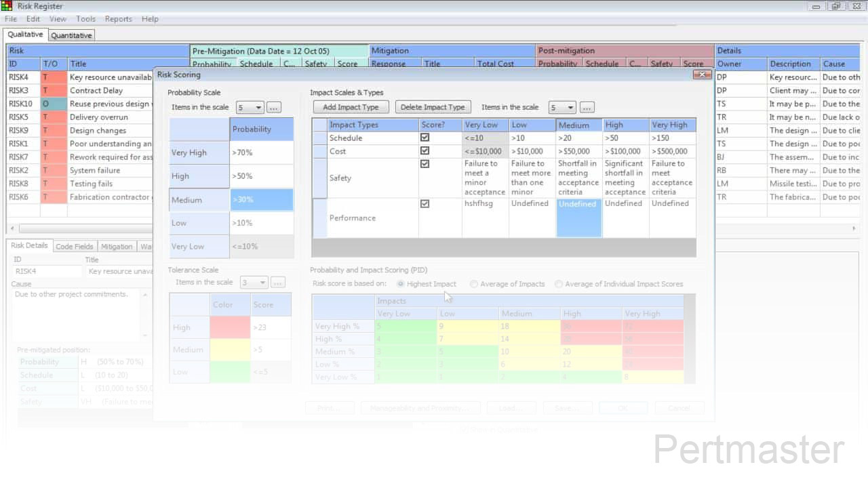Close the Risk Scoring dialog
Image resolution: width=868 pixels, height=488 pixels.
coord(702,75)
